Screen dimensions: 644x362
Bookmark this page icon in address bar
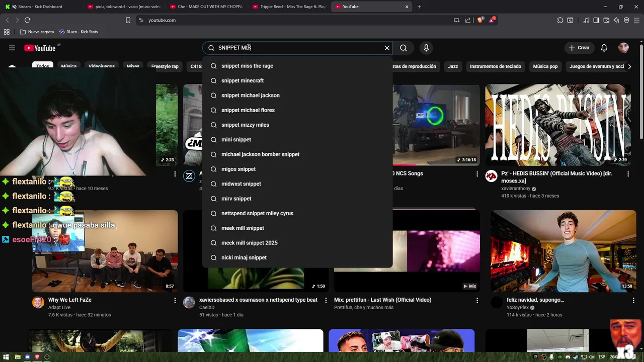[128, 20]
